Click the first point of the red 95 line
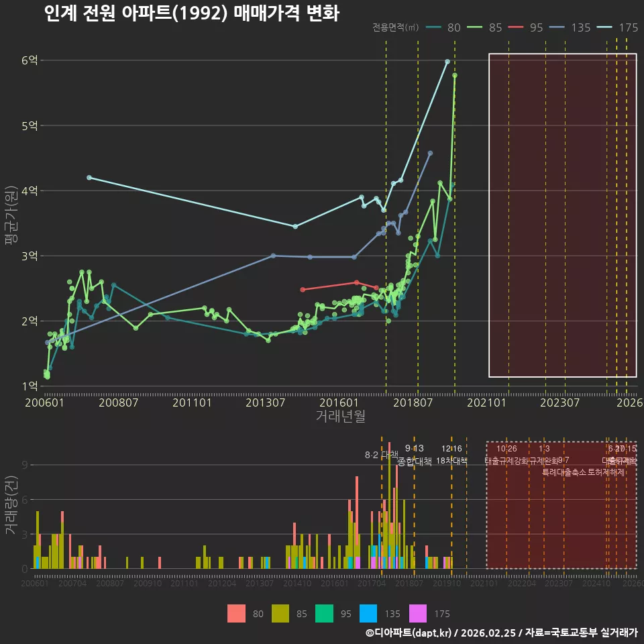The image size is (644, 644). coord(303,290)
